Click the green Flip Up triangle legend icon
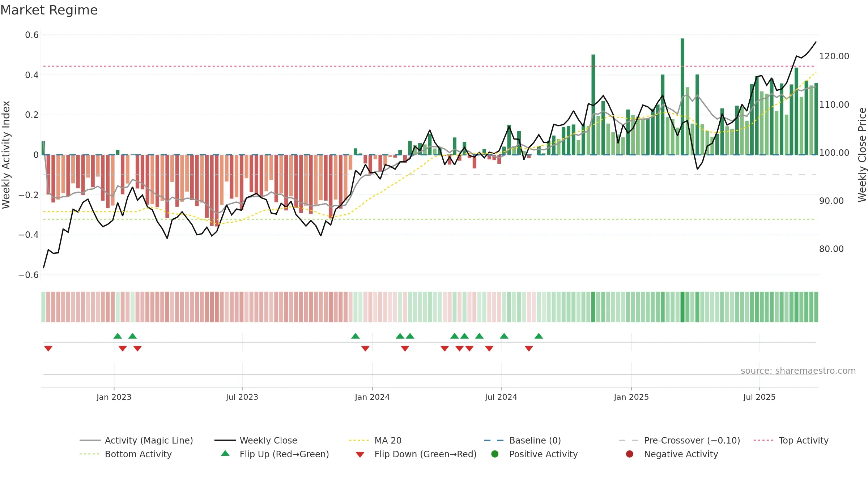The image size is (868, 488). (x=225, y=453)
